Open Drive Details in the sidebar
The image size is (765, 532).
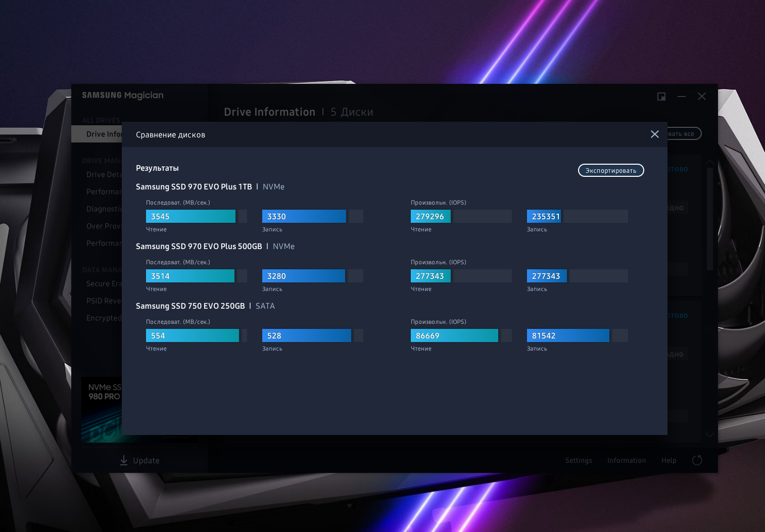pyautogui.click(x=104, y=174)
